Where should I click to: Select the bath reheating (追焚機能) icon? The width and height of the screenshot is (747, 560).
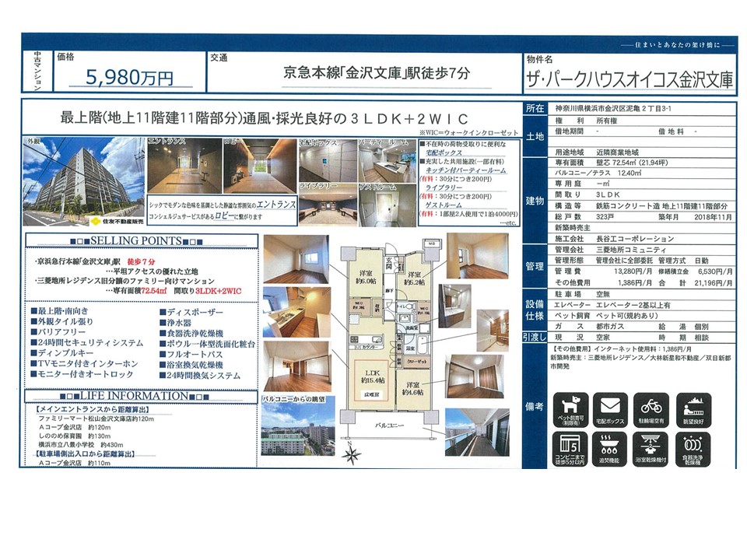611,450
